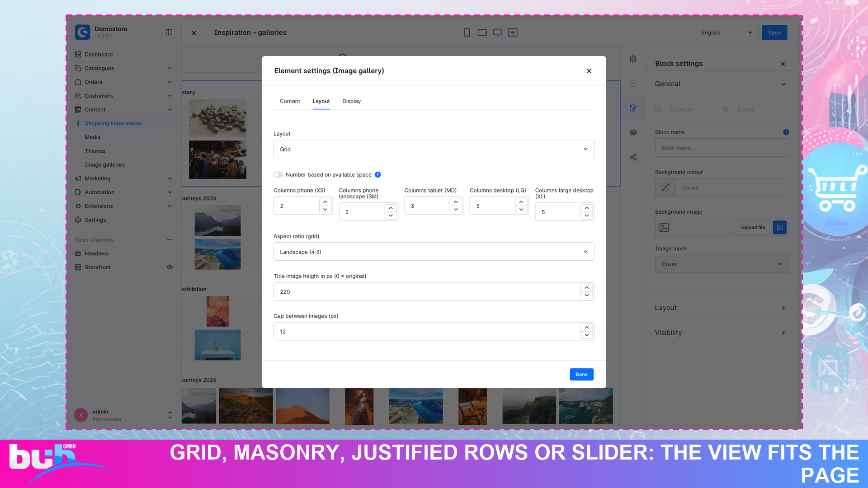This screenshot has height=488, width=868.
Task: Click the help icon beside available space
Action: (377, 174)
